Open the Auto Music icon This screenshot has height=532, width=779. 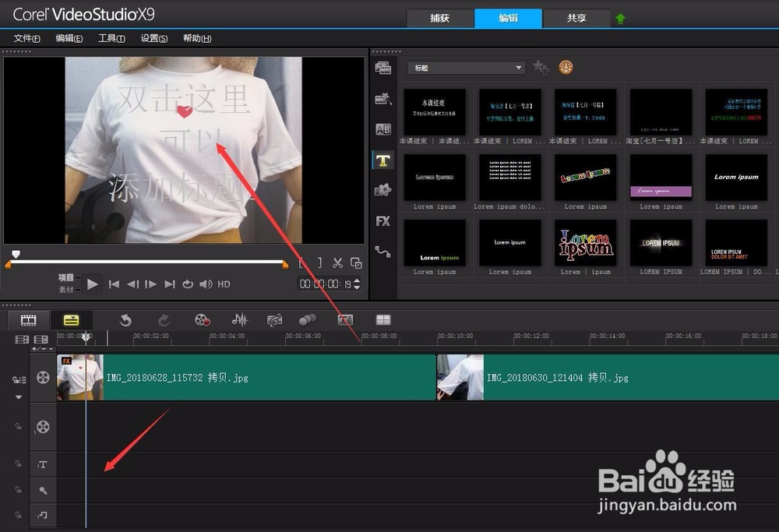pos(274,320)
